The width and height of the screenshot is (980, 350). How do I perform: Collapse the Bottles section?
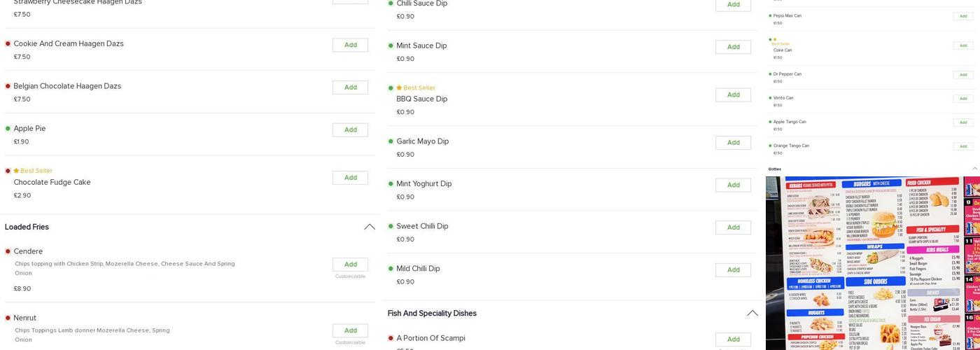(974, 169)
